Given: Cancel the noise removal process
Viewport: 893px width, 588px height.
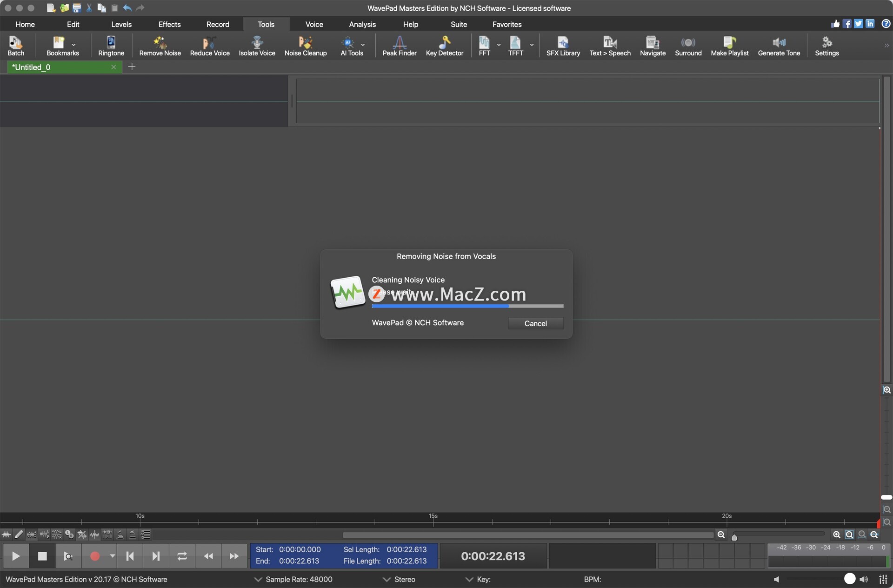Looking at the screenshot, I should tap(536, 323).
